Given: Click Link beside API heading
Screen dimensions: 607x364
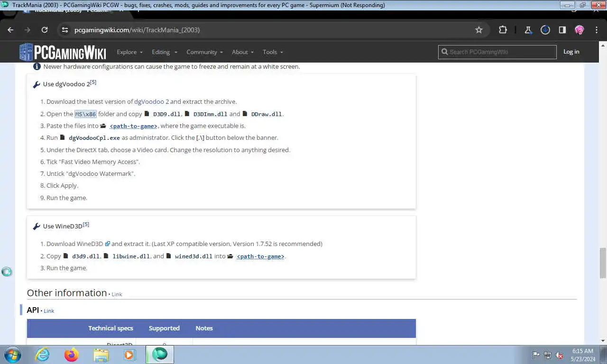Looking at the screenshot, I should 49,311.
